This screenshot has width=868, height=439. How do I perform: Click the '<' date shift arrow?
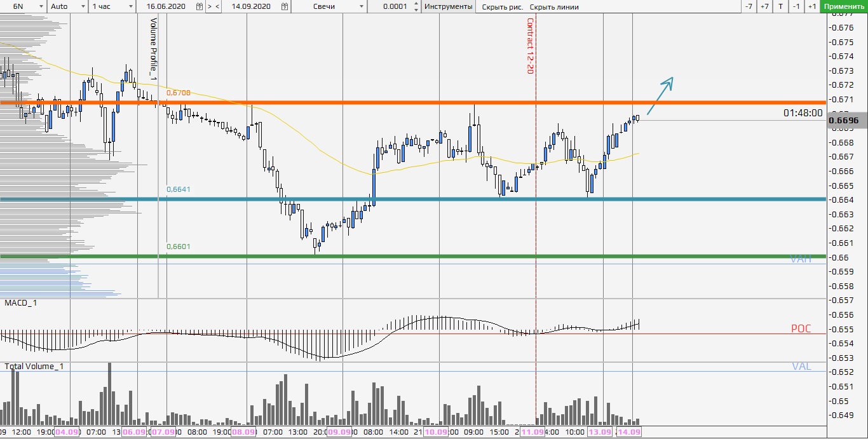click(x=218, y=6)
